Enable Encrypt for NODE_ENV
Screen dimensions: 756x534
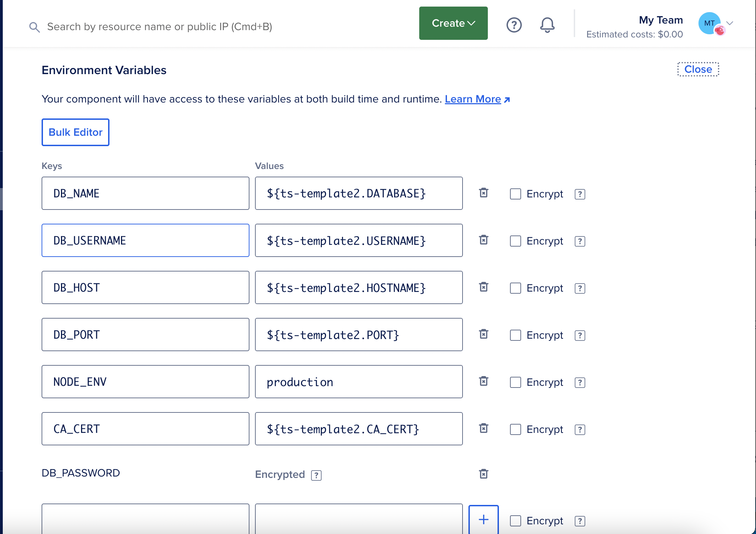516,382
